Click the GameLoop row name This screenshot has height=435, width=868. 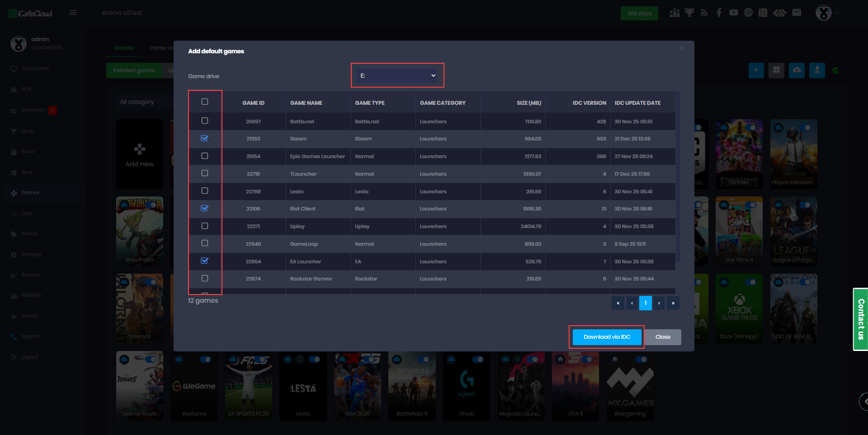(x=304, y=244)
